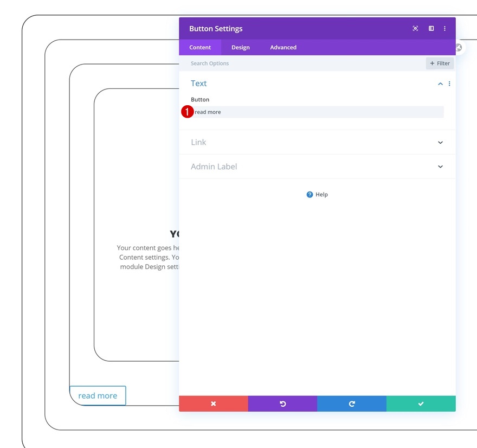Save changes with green checkmark button
This screenshot has width=477, height=448.
[421, 404]
